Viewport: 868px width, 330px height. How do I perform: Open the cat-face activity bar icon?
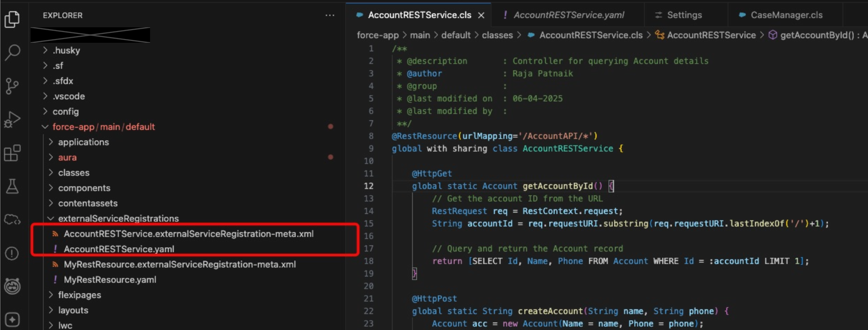12,286
